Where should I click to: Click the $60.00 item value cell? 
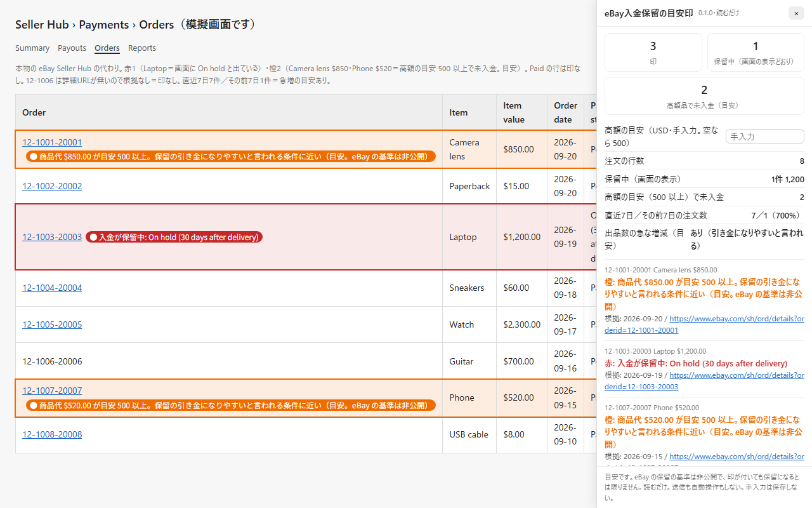(x=522, y=288)
